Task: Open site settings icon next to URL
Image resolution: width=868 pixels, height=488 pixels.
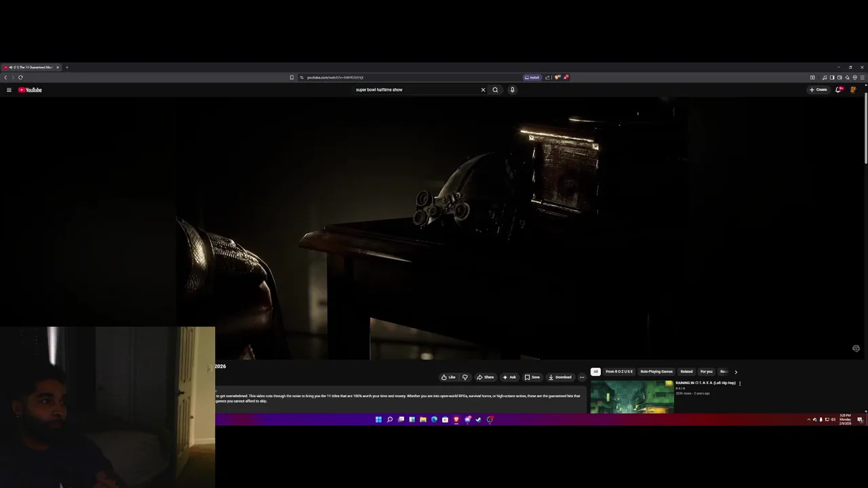Action: tap(302, 77)
